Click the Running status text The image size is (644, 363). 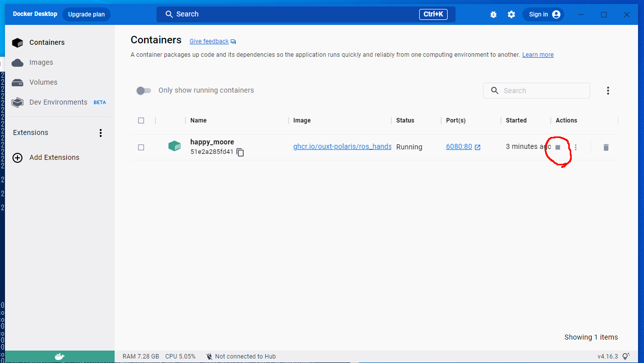[x=409, y=147]
